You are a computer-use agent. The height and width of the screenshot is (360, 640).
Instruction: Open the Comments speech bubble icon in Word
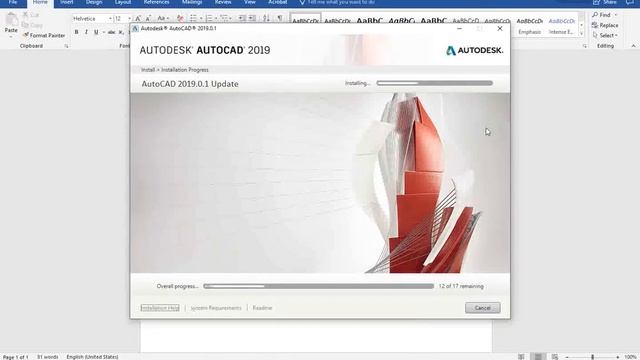630,2
